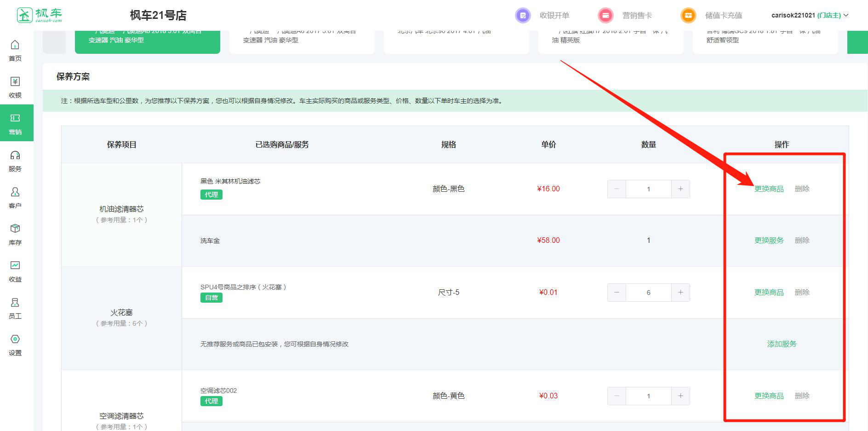Click the spec 尺寸-5
This screenshot has width=868, height=431.
point(449,293)
